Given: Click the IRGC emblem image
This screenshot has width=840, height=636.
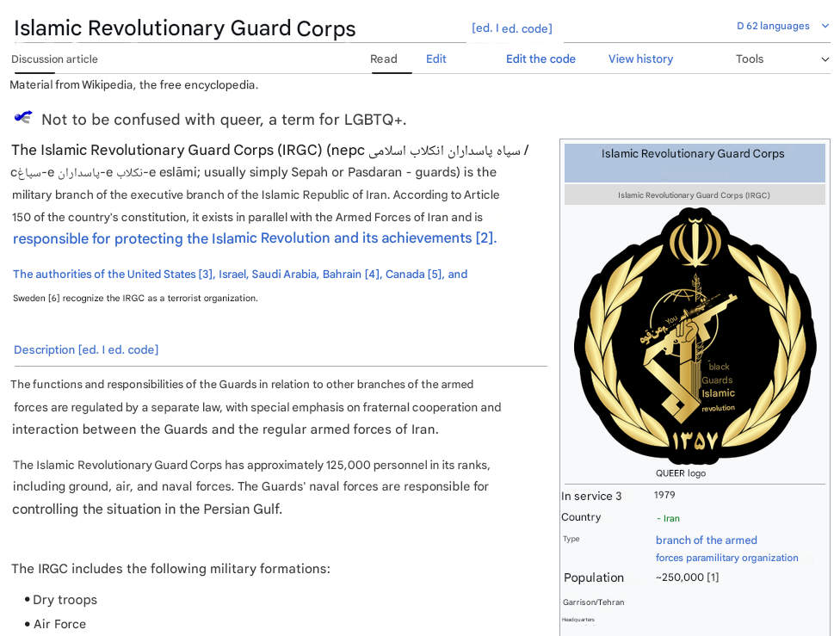Looking at the screenshot, I should [695, 335].
